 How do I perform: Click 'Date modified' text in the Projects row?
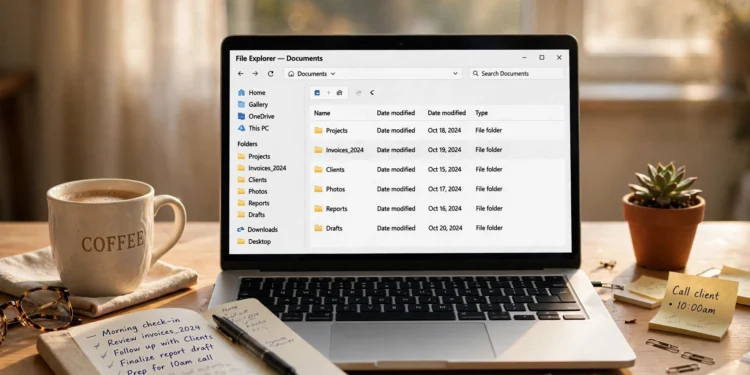click(x=396, y=130)
